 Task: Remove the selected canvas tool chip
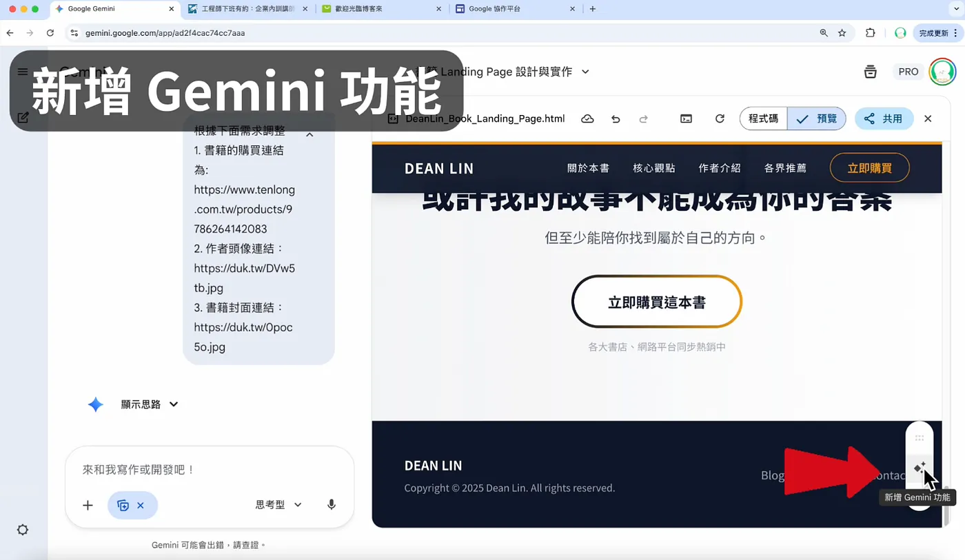(141, 505)
